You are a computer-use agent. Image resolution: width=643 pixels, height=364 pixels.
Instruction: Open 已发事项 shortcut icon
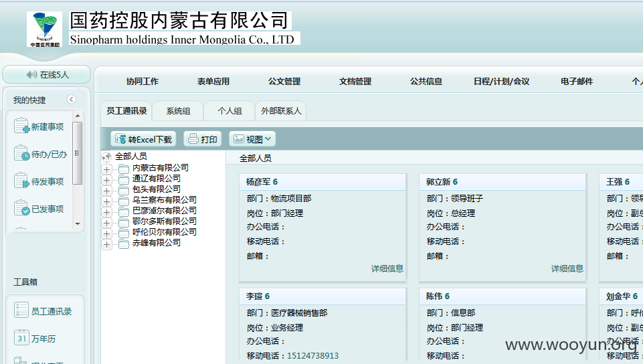[21, 208]
